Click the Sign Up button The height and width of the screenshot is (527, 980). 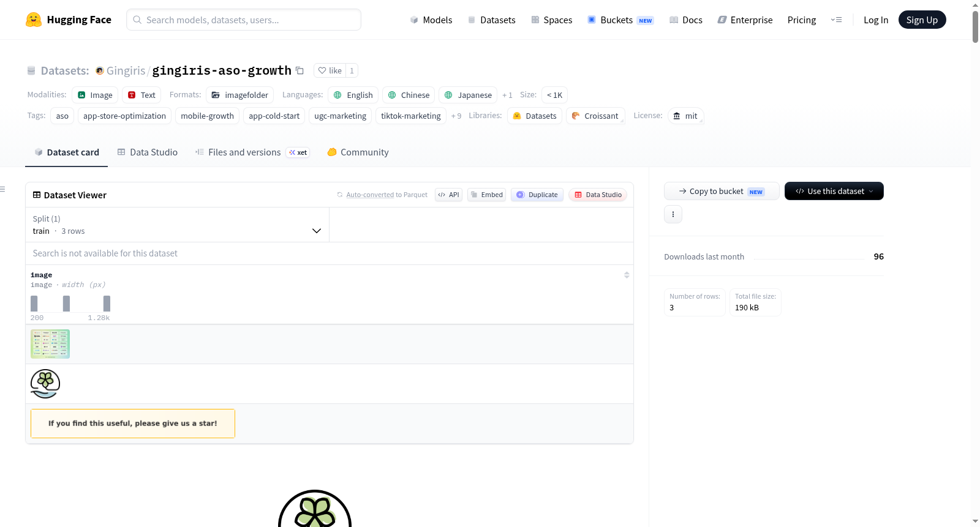click(x=922, y=20)
